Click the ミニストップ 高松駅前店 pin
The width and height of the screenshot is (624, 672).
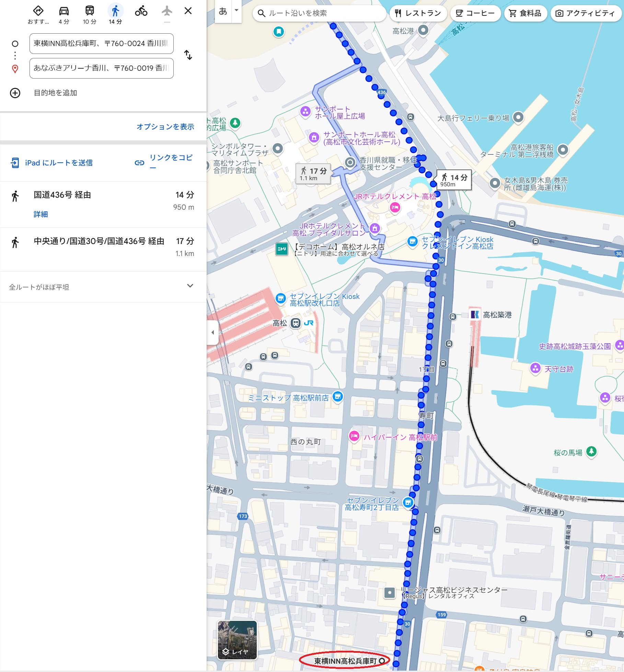tap(338, 397)
